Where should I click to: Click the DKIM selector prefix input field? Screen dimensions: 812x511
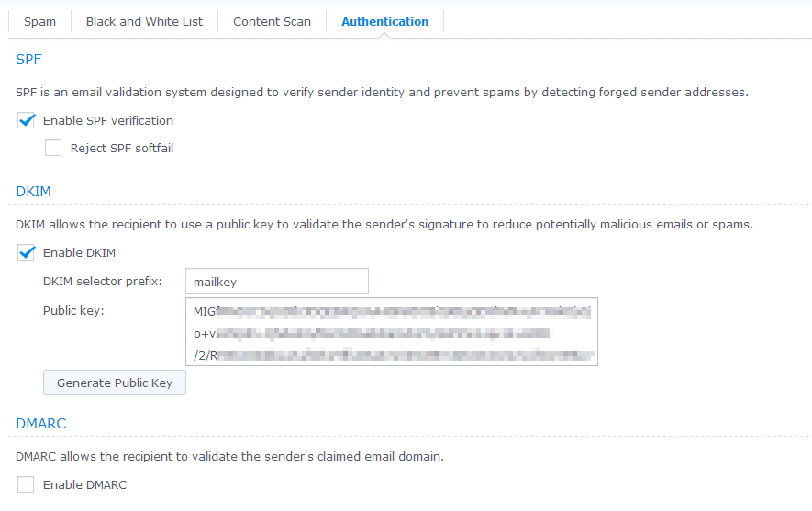tap(276, 281)
